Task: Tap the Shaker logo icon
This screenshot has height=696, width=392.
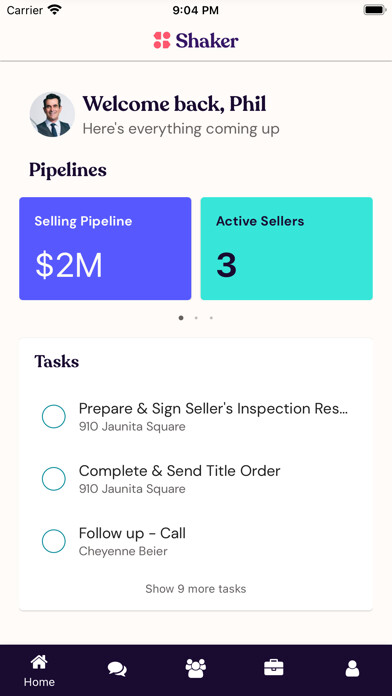Action: pos(162,40)
